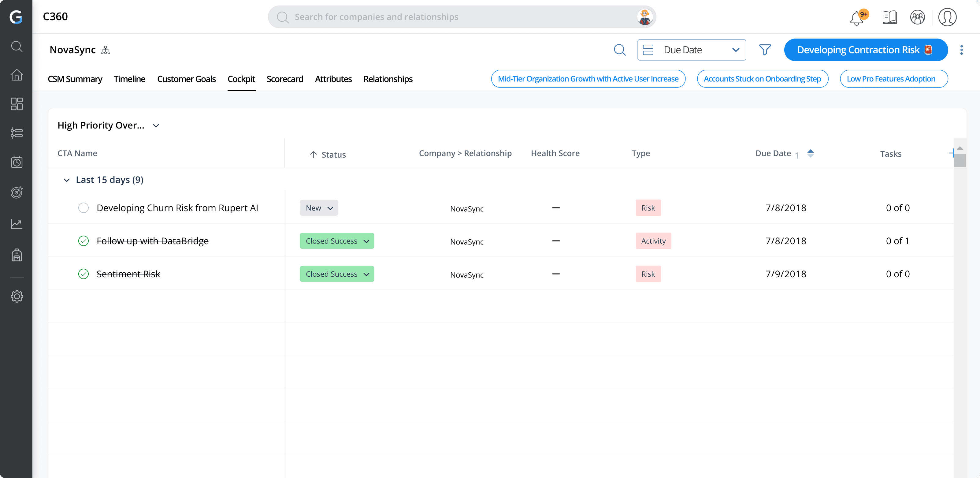Open Administration gear icon in sidebar
The width and height of the screenshot is (980, 478).
pos(17,296)
